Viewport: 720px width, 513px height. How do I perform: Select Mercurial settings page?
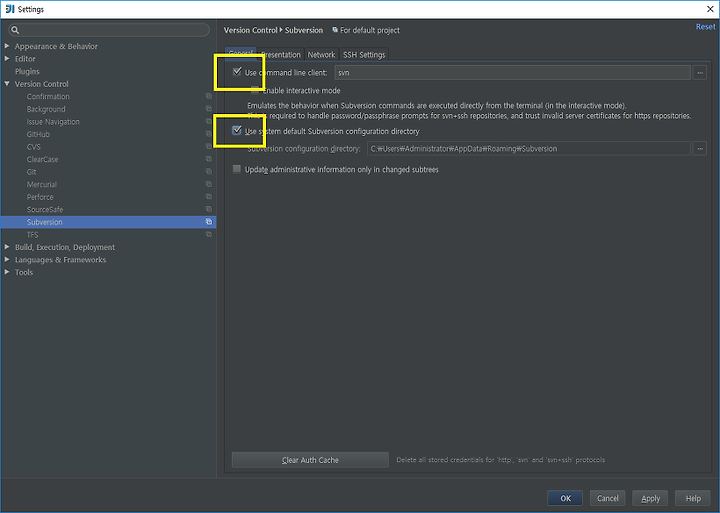[42, 184]
